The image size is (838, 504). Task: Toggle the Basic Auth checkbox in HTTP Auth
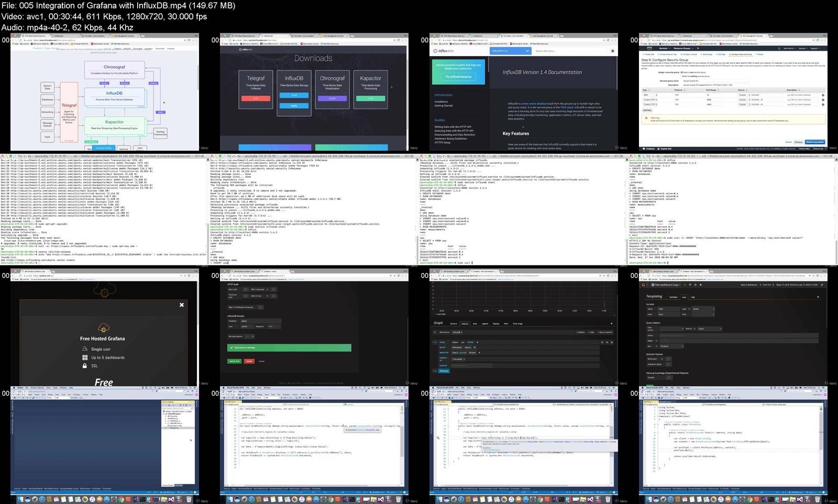(246, 289)
